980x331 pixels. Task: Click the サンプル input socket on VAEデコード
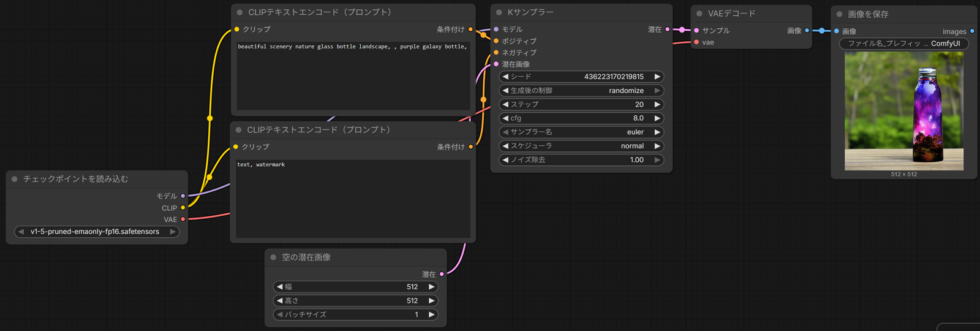[x=696, y=31]
